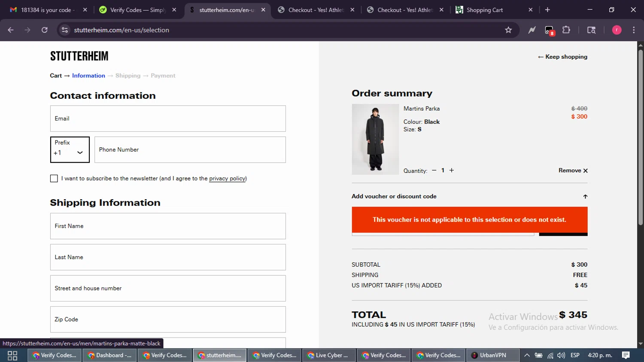
Task: Click the battery tray icon
Action: 538,355
